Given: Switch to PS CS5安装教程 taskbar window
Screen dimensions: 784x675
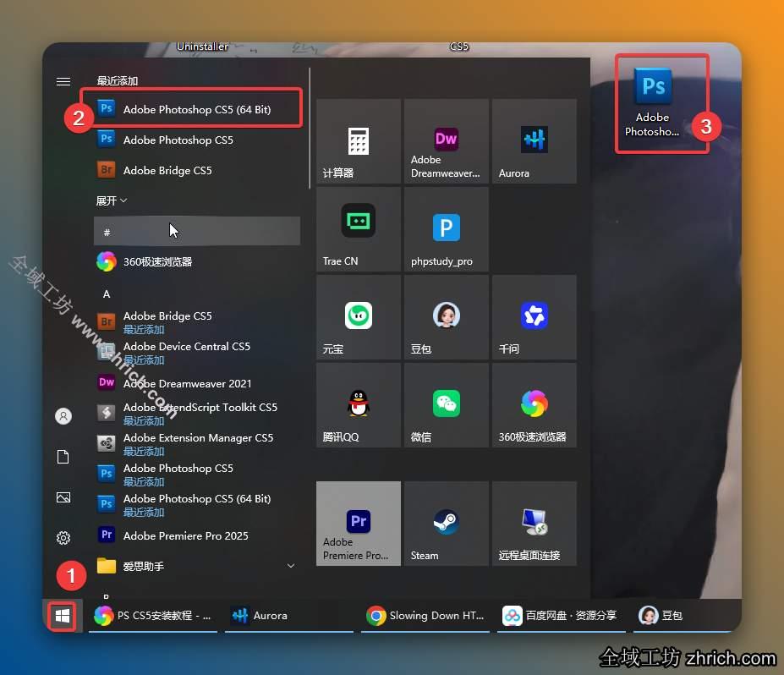Looking at the screenshot, I should tap(153, 616).
